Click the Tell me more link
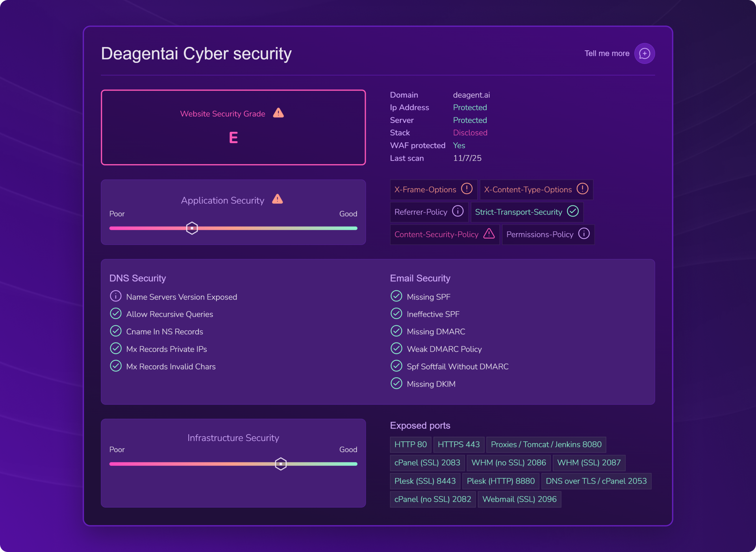756x552 pixels. point(607,54)
